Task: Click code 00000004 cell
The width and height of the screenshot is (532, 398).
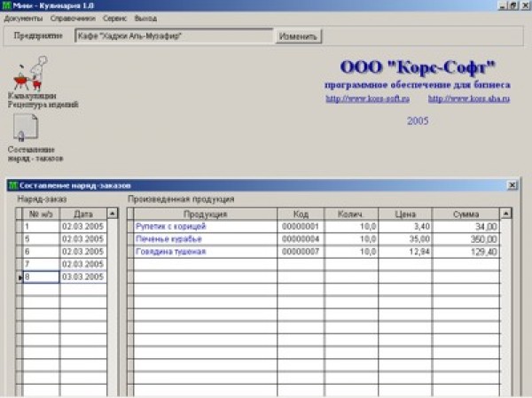Action: [301, 239]
